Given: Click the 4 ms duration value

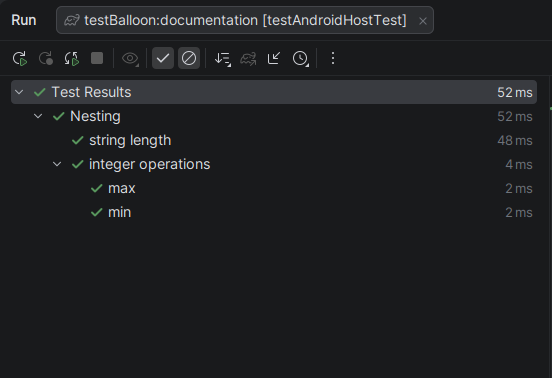Looking at the screenshot, I should pyautogui.click(x=519, y=165).
